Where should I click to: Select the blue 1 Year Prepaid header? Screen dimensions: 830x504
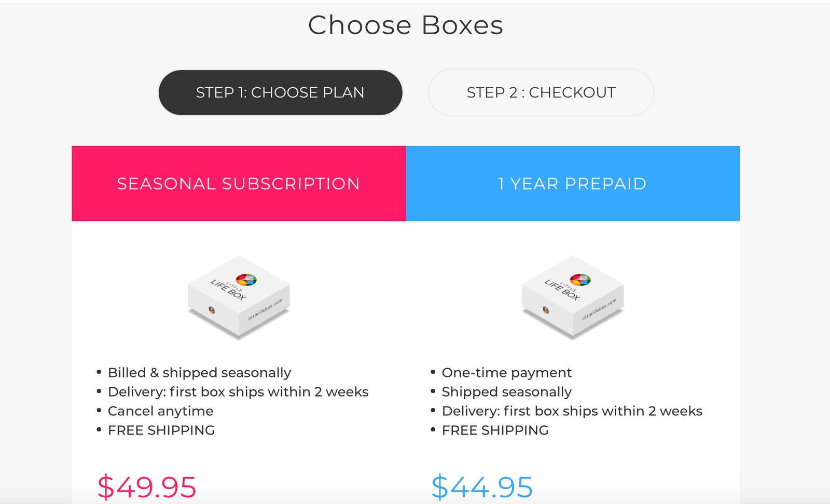[572, 184]
